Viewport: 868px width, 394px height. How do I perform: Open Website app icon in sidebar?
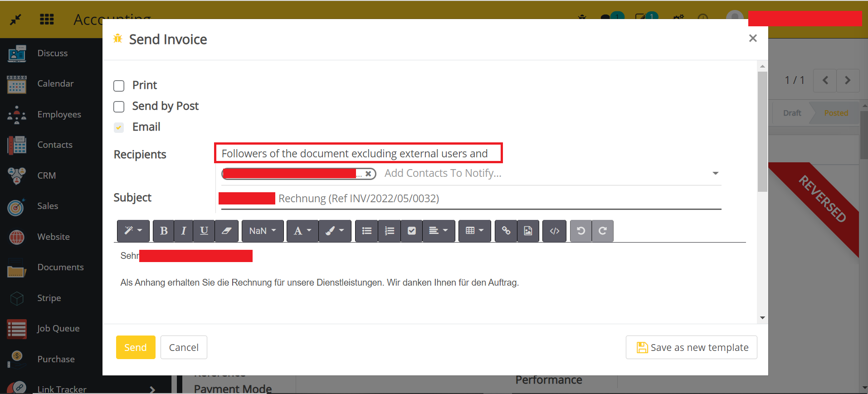click(x=17, y=237)
